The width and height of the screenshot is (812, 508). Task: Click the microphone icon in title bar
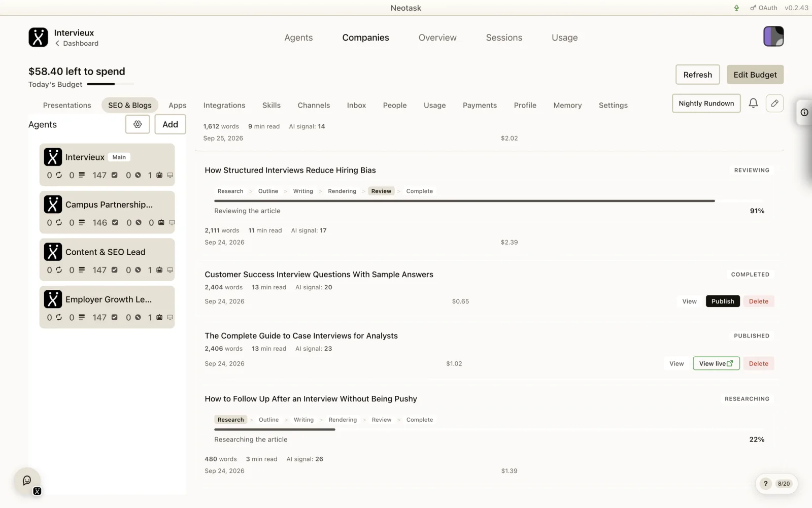[736, 8]
